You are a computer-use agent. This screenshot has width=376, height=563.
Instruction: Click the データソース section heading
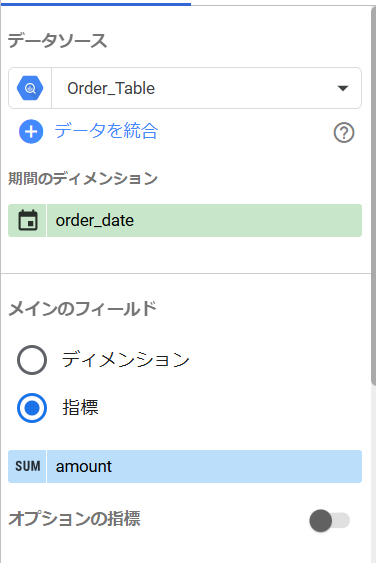coord(57,40)
